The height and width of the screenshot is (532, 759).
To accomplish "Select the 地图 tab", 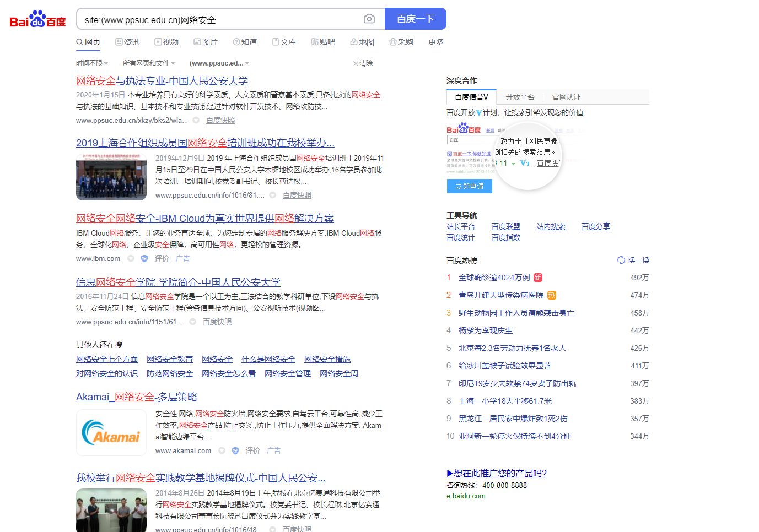I will click(362, 42).
